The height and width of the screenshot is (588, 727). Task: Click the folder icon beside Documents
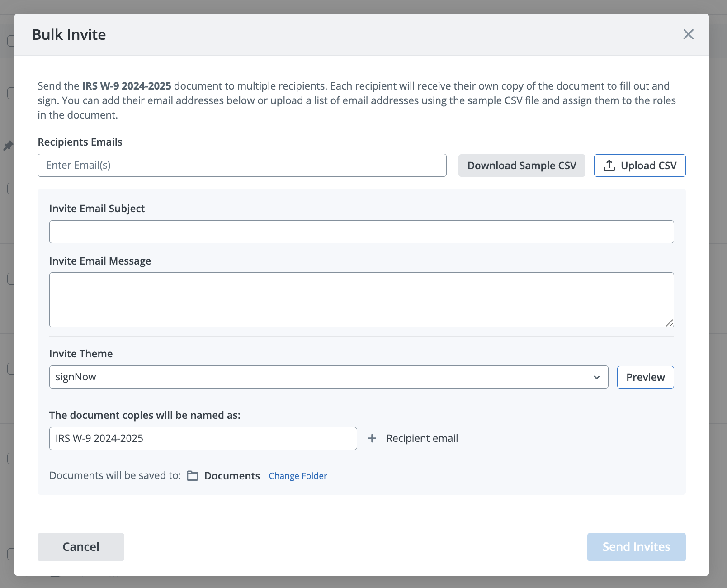pos(193,476)
